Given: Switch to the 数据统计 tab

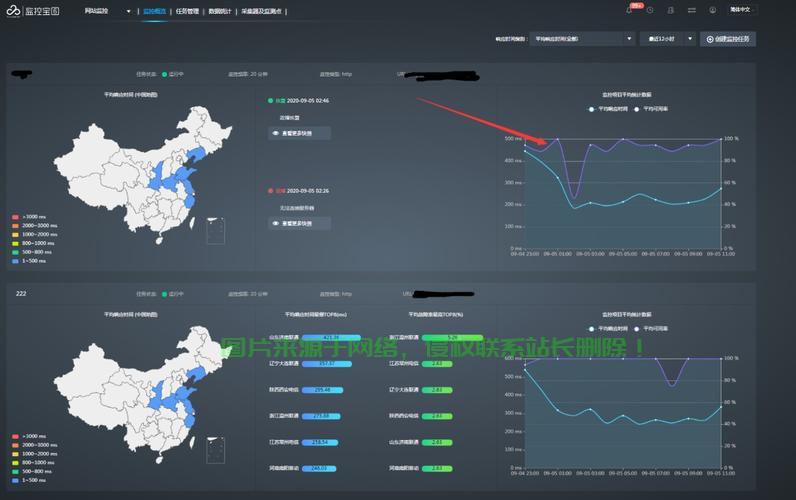Looking at the screenshot, I should pyautogui.click(x=221, y=11).
